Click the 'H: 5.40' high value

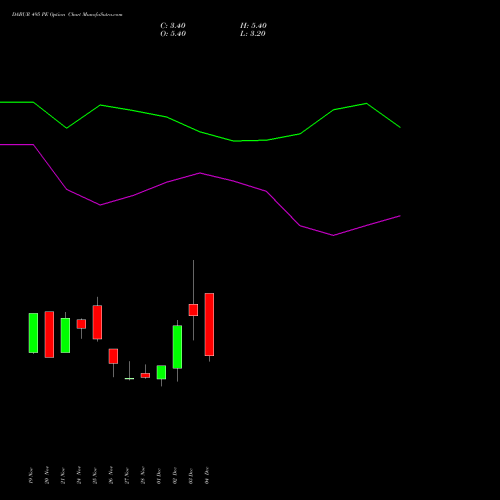coord(253,26)
